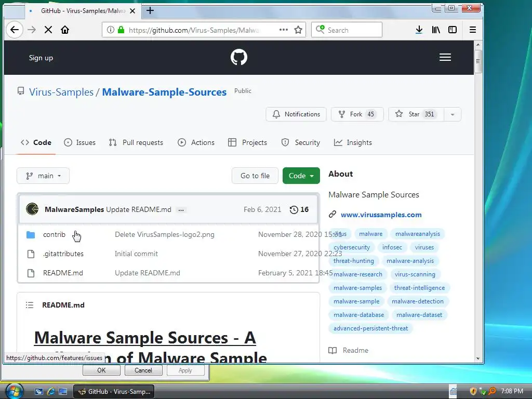
Task: Click the scrollbar down arrow
Action: (x=478, y=358)
